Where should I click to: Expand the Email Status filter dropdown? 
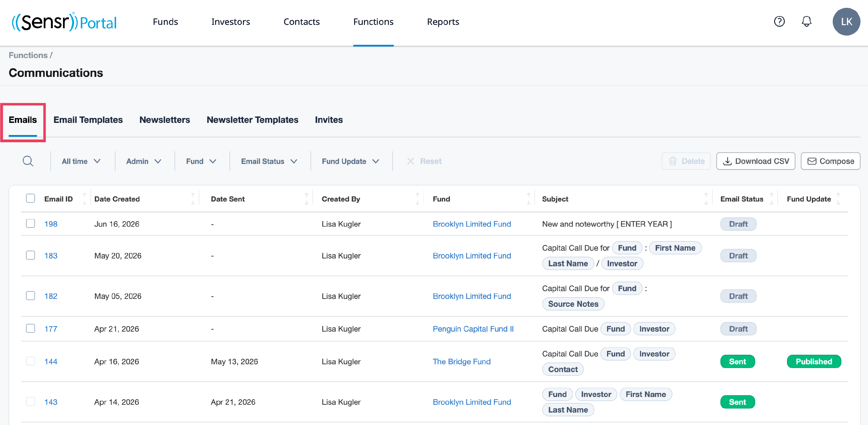269,161
